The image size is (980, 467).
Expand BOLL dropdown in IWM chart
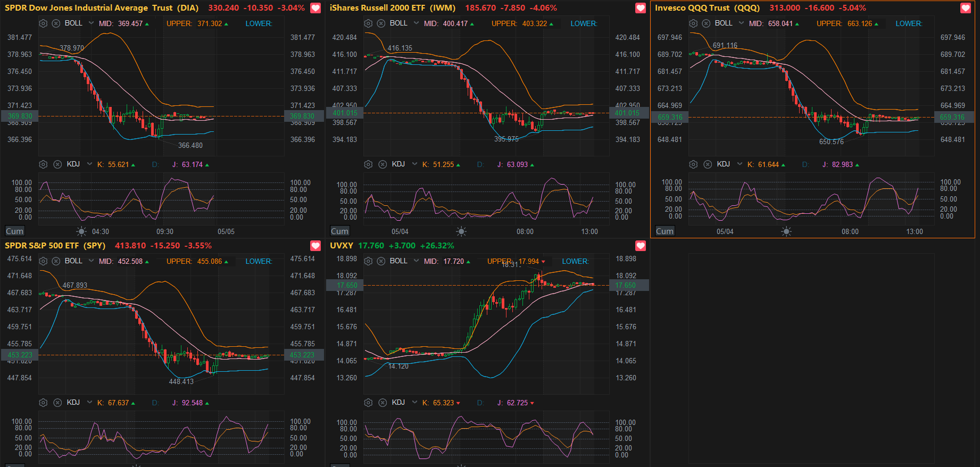[x=416, y=23]
